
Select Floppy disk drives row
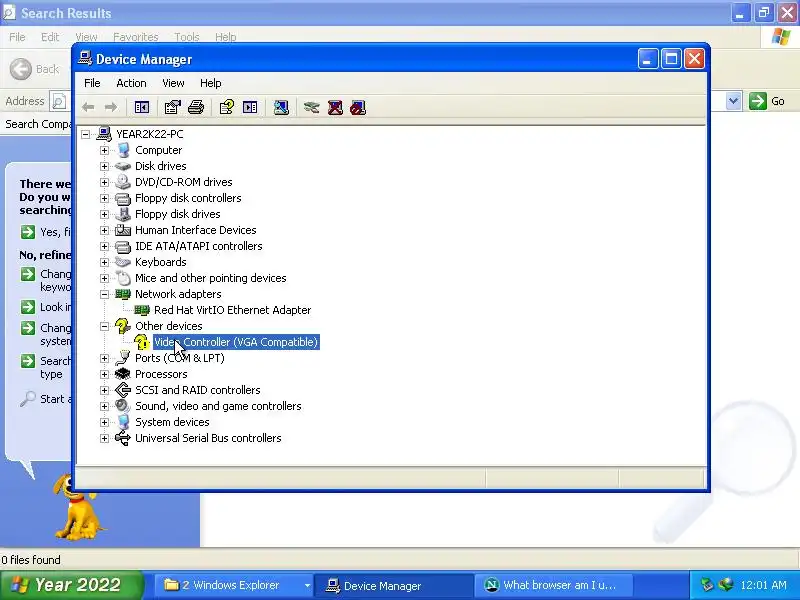[178, 214]
